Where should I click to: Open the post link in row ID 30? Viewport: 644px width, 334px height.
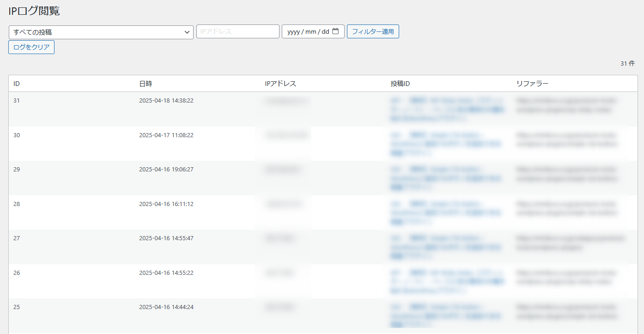[x=446, y=143]
